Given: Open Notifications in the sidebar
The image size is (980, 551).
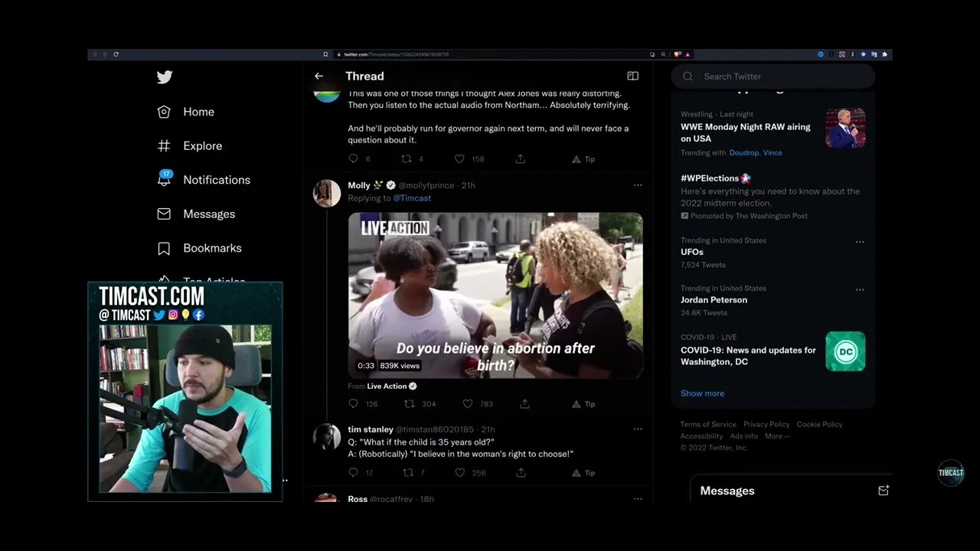Looking at the screenshot, I should point(217,180).
